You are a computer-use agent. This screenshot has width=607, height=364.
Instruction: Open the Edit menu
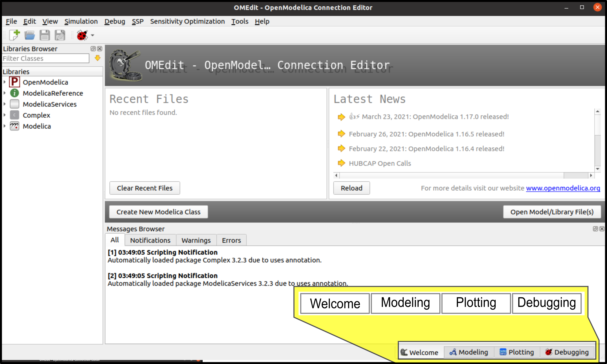(30, 21)
